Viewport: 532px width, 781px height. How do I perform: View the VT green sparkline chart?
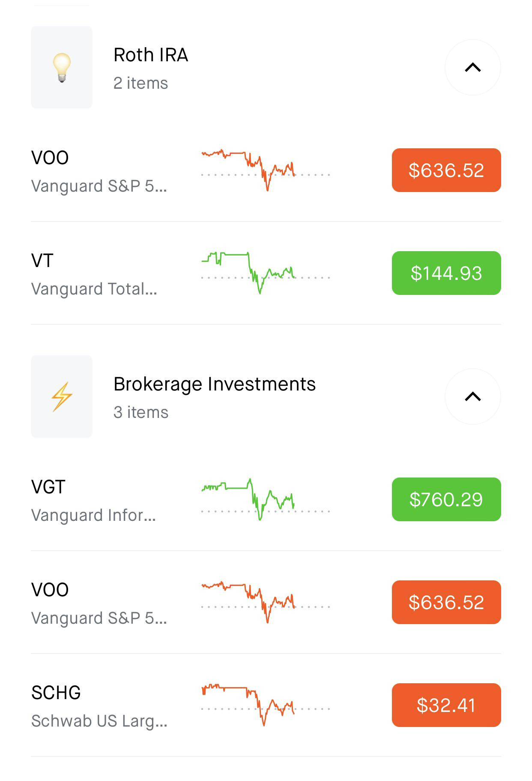266,273
